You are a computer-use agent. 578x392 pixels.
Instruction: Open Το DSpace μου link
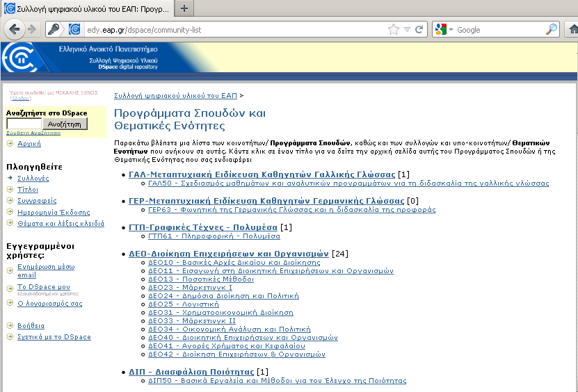[44, 286]
